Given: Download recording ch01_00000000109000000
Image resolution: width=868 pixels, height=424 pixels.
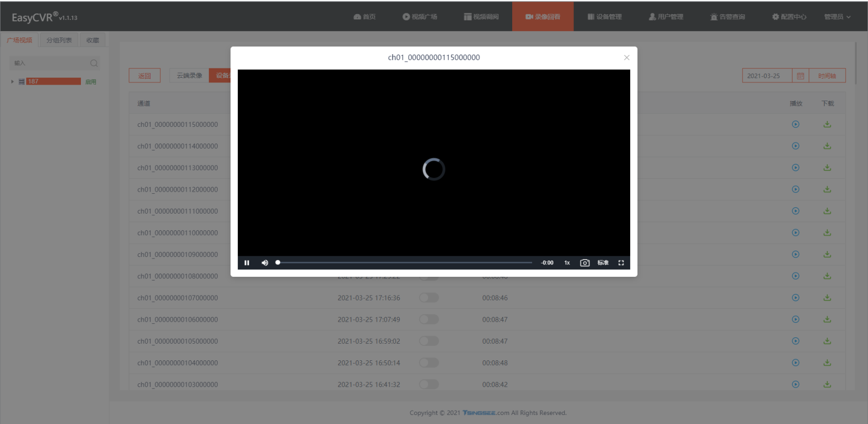Looking at the screenshot, I should pos(827,254).
